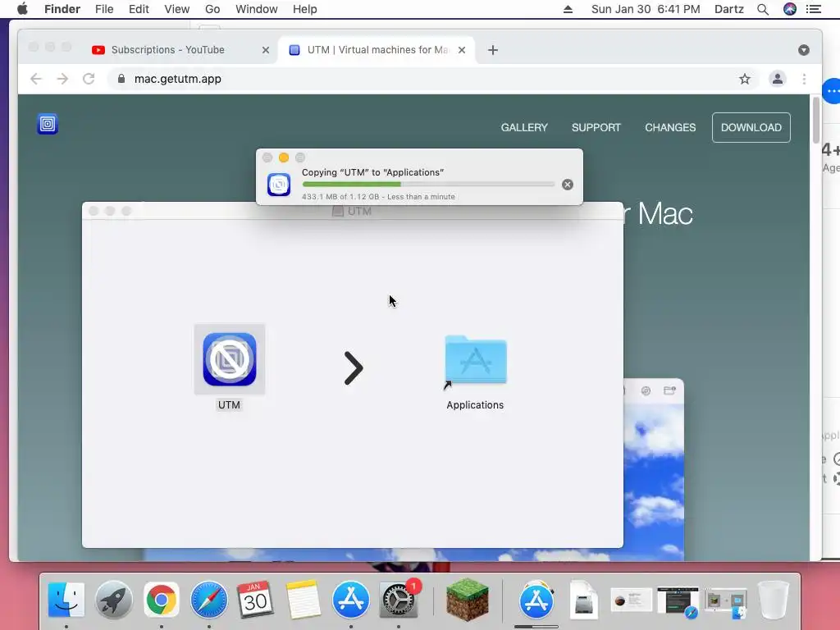
Task: Open the Apple menu
Action: 22,9
